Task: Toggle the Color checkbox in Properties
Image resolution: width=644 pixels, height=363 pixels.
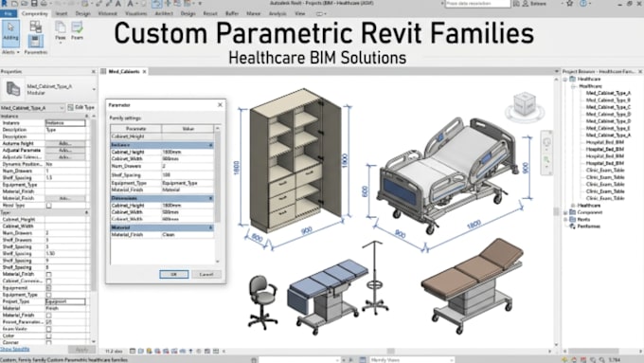Action: click(x=49, y=336)
